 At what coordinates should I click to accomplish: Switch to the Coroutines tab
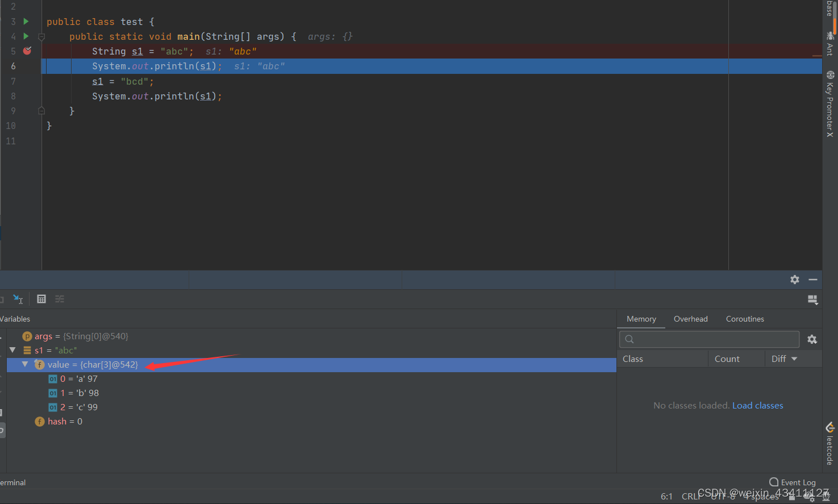[x=745, y=319]
